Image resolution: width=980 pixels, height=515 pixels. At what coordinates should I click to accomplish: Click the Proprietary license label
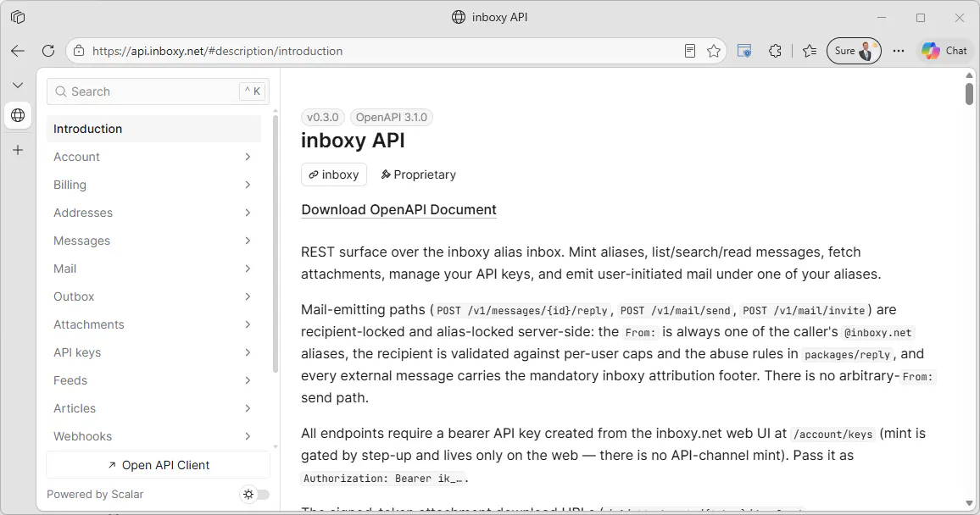418,174
